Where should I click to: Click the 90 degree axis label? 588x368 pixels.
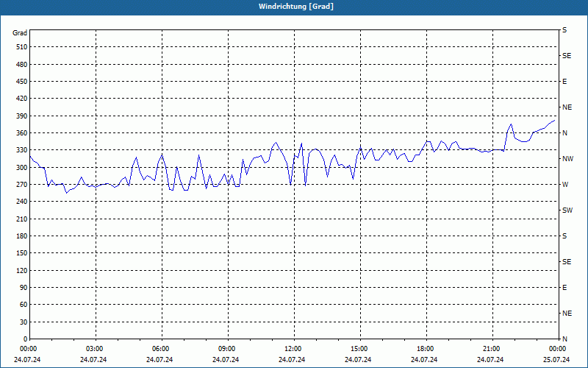point(24,288)
